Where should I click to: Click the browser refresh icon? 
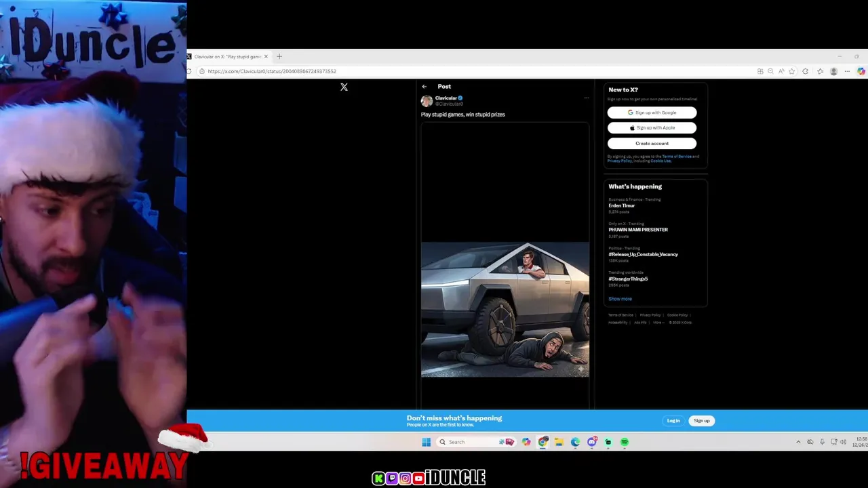(x=189, y=71)
